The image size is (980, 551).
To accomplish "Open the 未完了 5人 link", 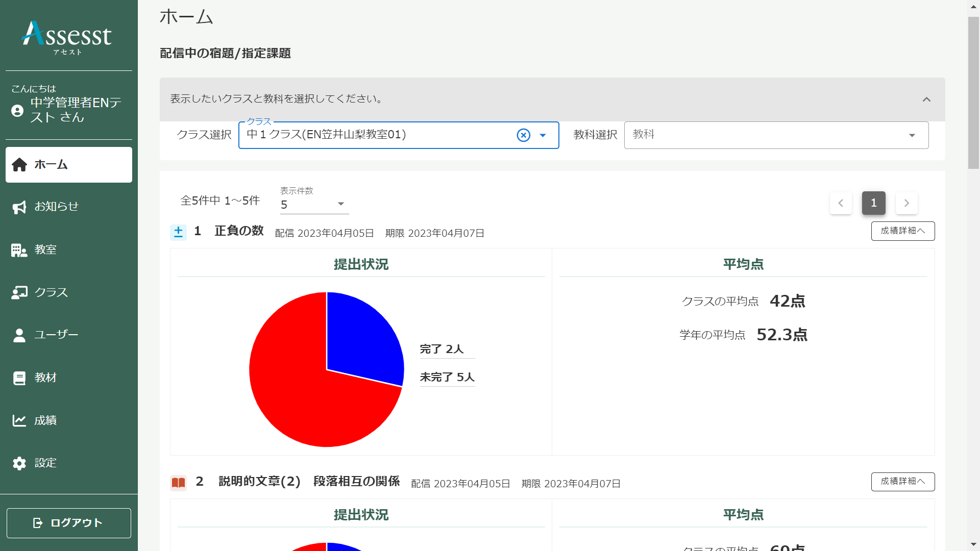I will point(447,377).
